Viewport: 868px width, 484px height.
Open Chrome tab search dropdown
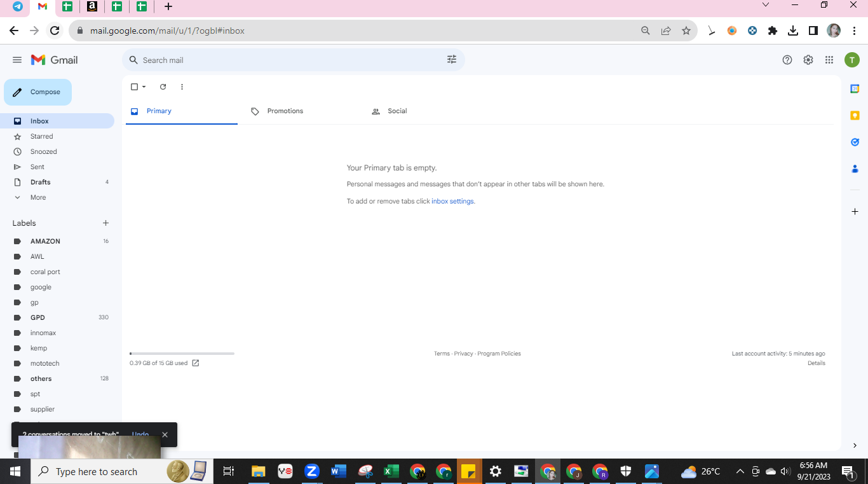tap(766, 5)
